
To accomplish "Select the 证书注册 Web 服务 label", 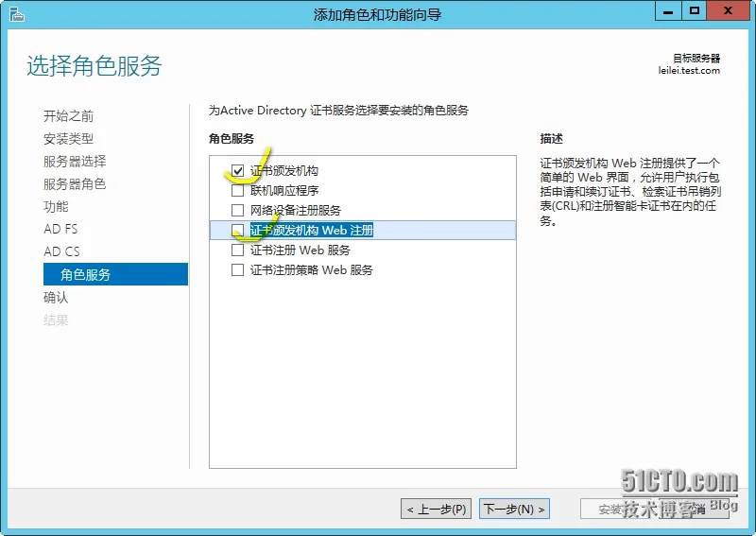I will click(300, 250).
